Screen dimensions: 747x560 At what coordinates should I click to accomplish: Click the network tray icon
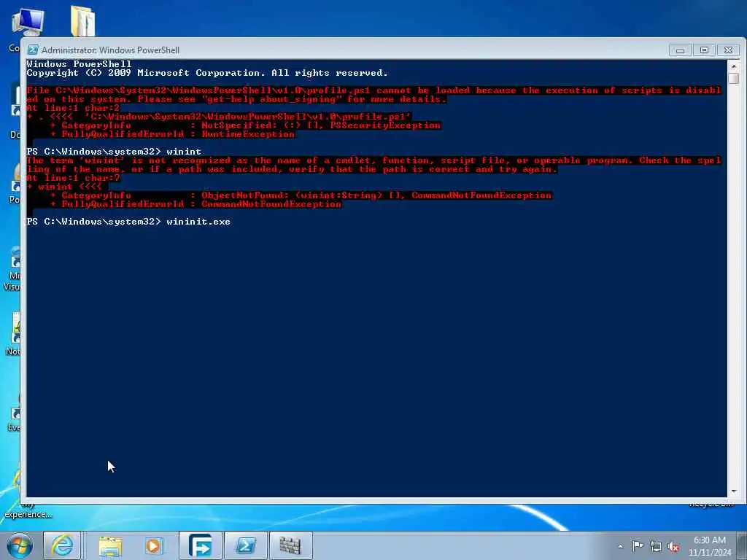tap(656, 546)
